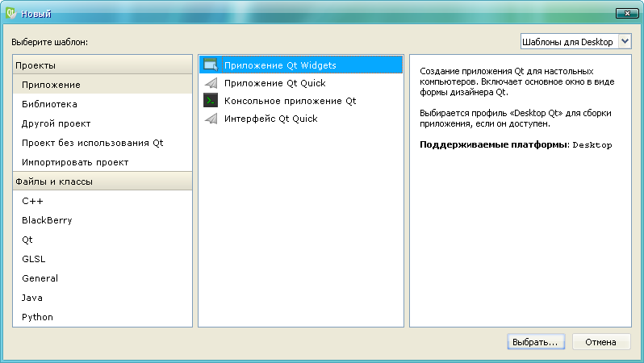Click the Qt Widgets application icon
This screenshot has height=363, width=644.
[211, 65]
